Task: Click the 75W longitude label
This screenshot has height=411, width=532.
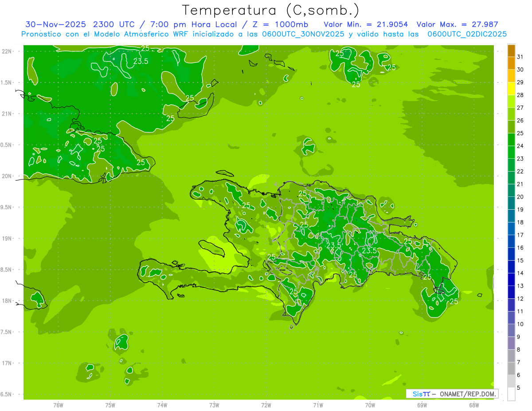Action: coord(110,405)
